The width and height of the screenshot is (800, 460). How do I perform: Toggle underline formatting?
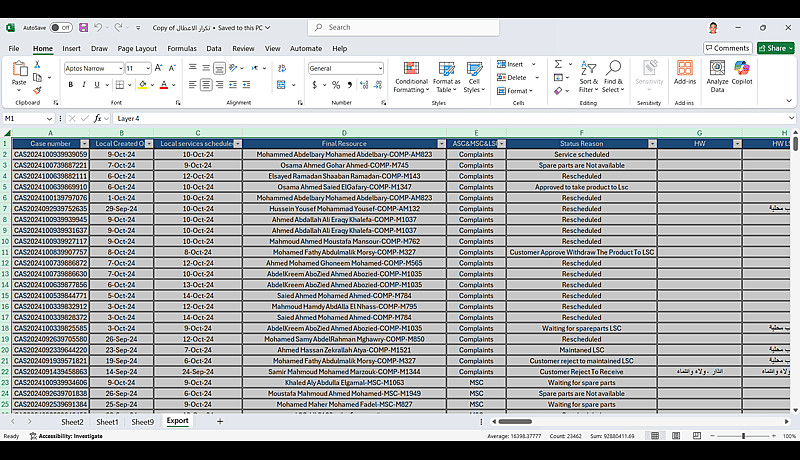click(98, 85)
